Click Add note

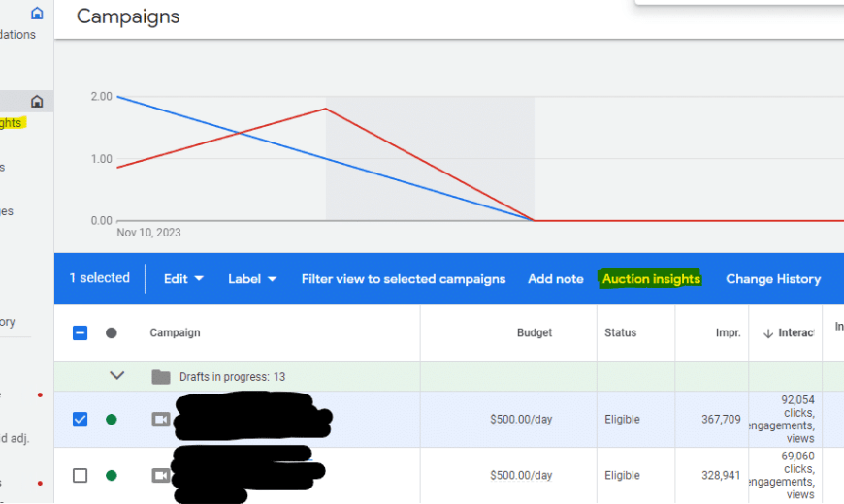click(556, 278)
